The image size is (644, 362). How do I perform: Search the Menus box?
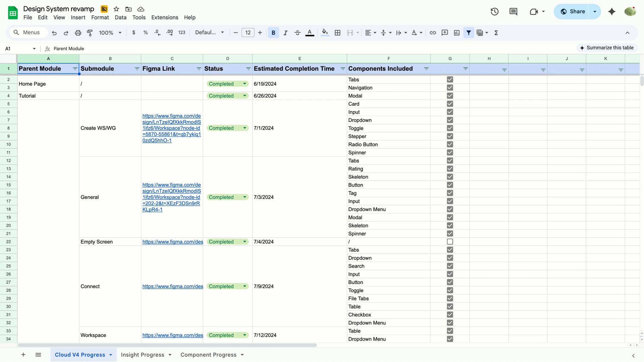29,32
